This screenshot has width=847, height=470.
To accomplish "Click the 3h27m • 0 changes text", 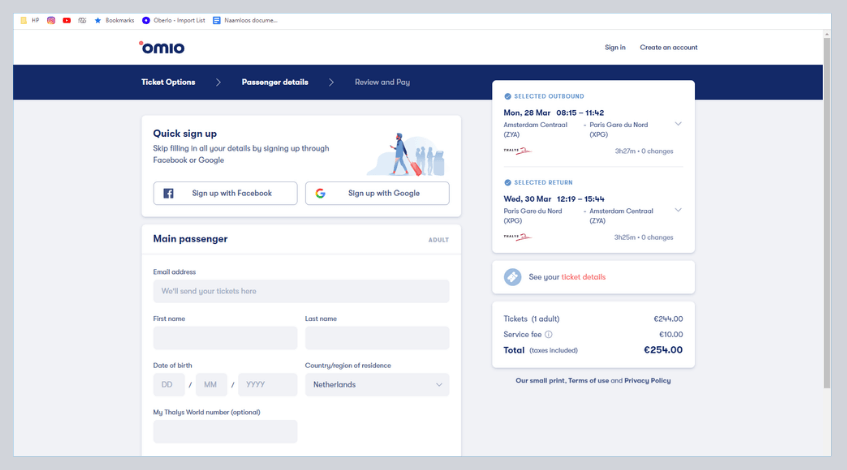I will pos(644,151).
